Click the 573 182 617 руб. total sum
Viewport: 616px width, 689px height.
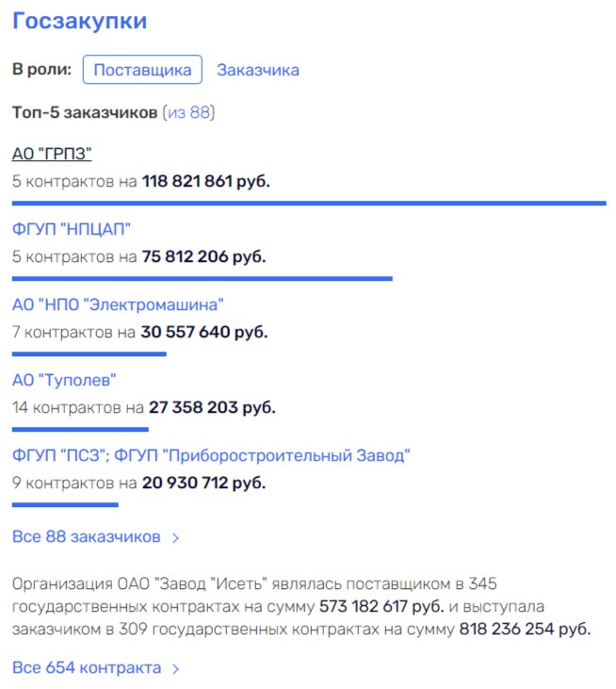[x=382, y=605]
